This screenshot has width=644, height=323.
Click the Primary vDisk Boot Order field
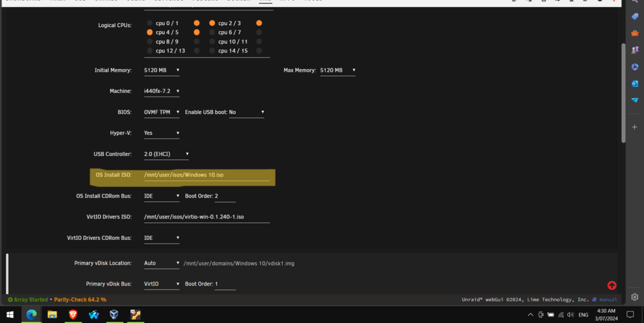pos(225,284)
